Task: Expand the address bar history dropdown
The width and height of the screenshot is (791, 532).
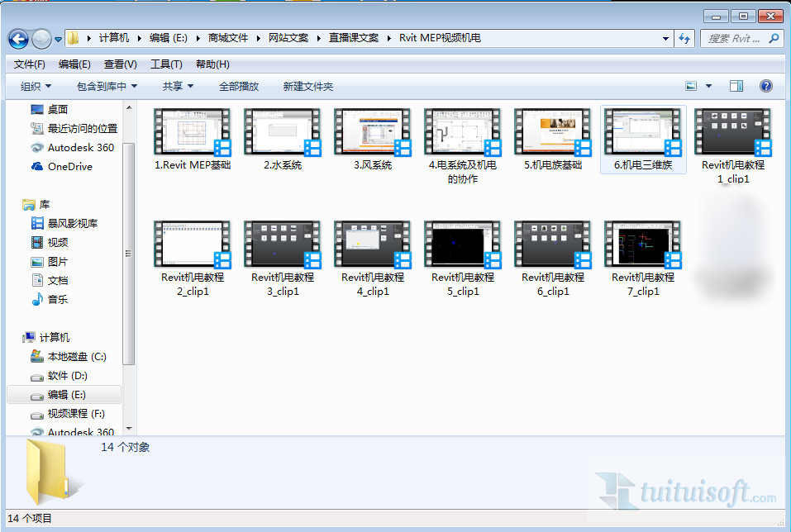Action: click(666, 38)
